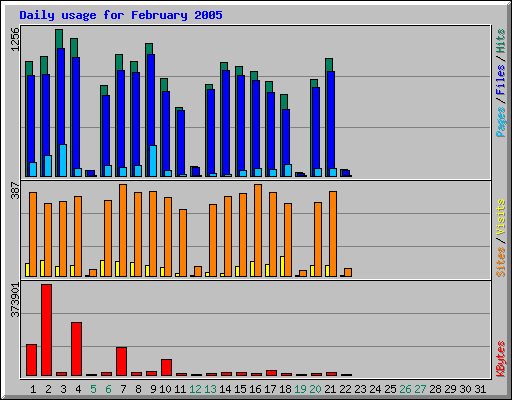Image resolution: width=512 pixels, height=400 pixels.
Task: Click the 'Pages' legend label
Action: pos(501,122)
